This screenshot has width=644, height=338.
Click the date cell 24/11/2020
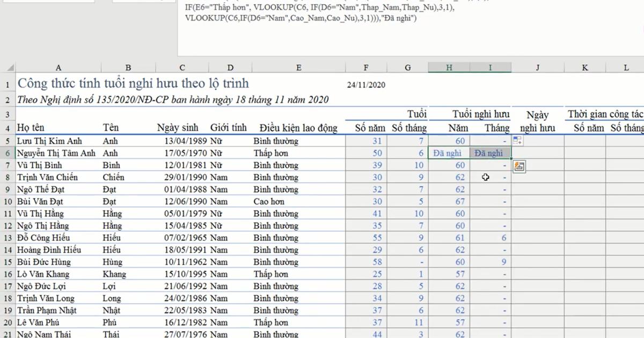point(366,85)
